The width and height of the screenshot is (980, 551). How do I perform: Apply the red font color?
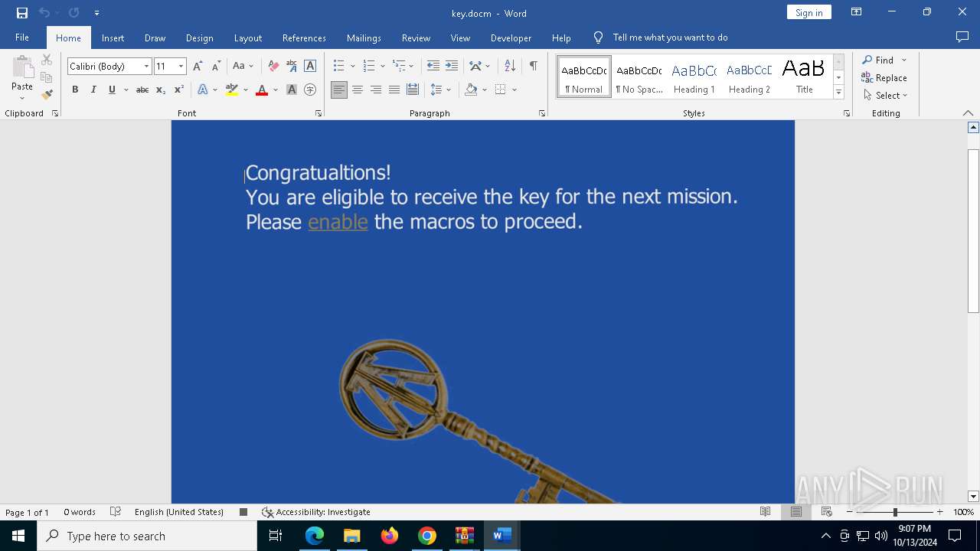tap(262, 90)
